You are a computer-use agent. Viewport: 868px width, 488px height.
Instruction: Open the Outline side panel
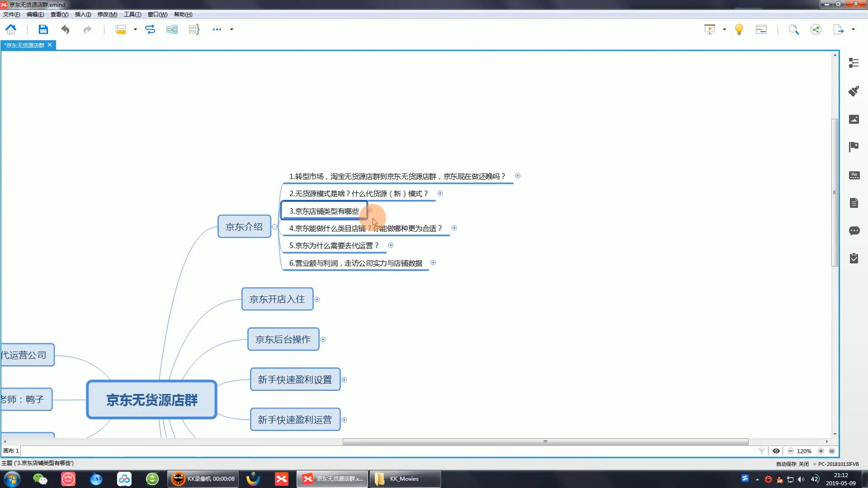[854, 63]
